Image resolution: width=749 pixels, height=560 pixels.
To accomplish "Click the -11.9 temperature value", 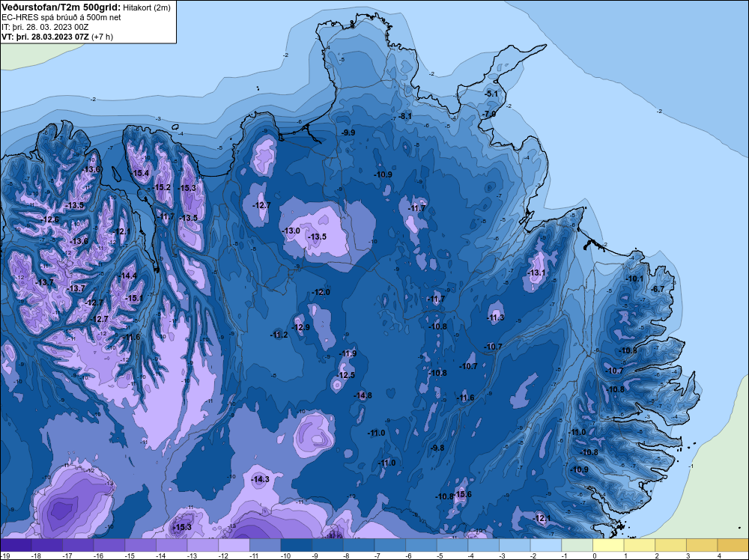I will [348, 354].
